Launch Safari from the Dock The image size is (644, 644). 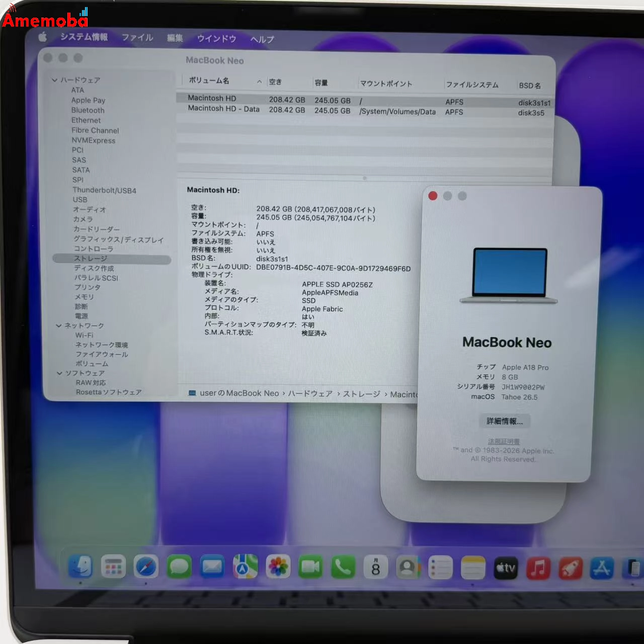[146, 567]
